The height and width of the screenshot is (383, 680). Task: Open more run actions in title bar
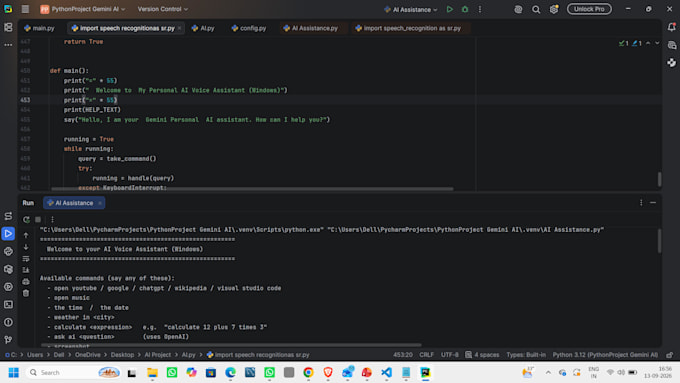[480, 9]
